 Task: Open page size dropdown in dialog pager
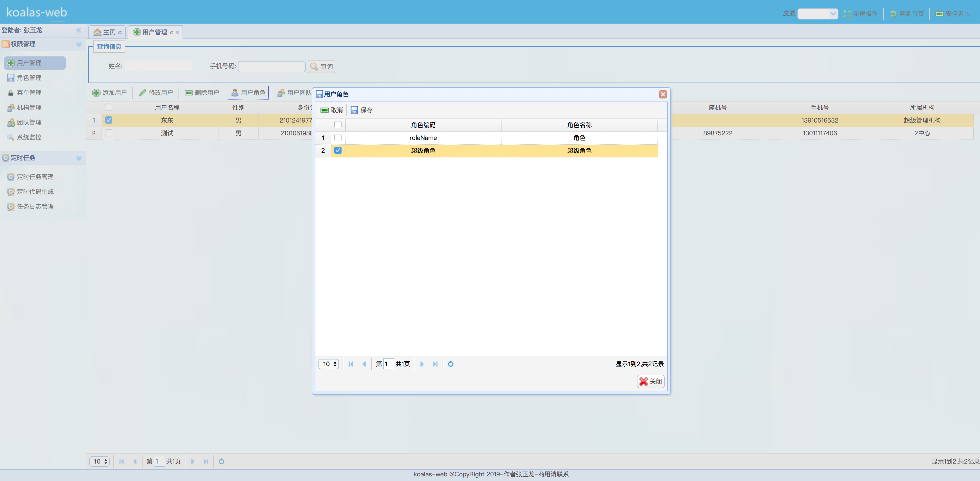[x=329, y=364]
